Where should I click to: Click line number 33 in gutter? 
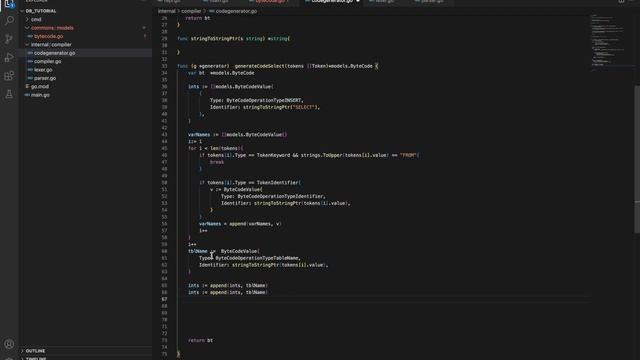[x=164, y=66]
